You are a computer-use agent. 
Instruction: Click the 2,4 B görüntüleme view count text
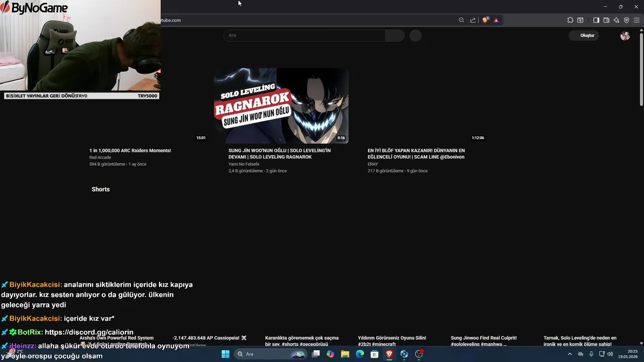point(246,171)
